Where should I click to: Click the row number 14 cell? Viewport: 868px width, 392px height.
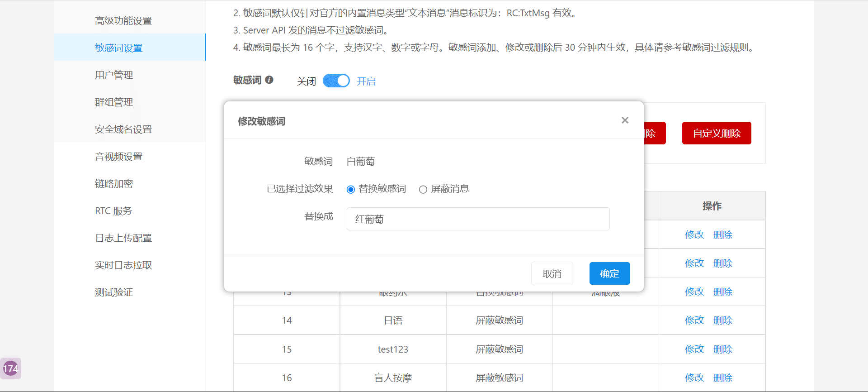(287, 320)
